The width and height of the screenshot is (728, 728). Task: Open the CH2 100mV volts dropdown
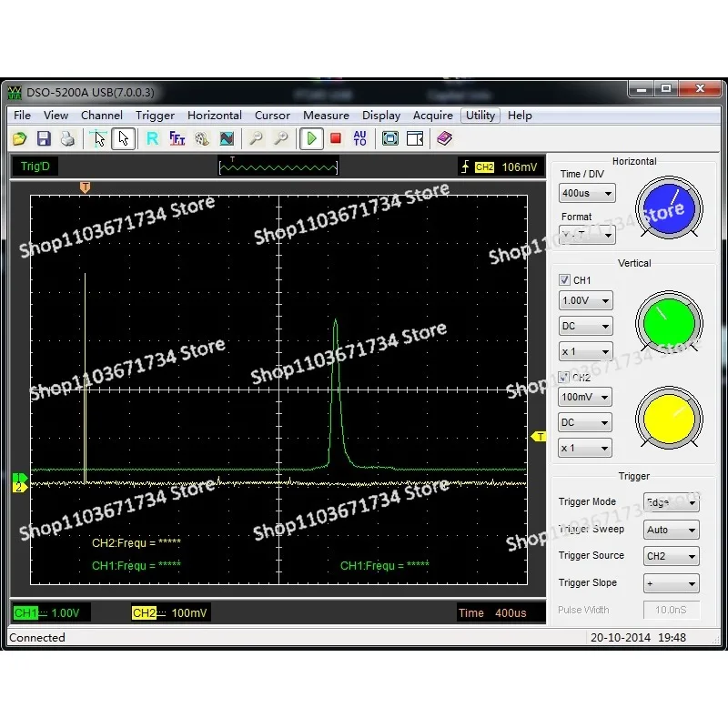(584, 397)
